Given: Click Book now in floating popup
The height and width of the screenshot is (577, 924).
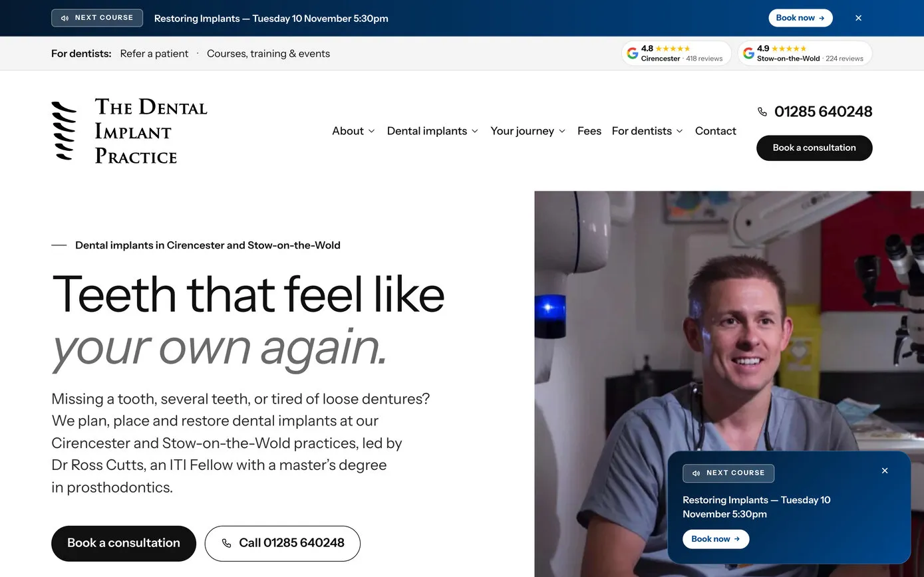Looking at the screenshot, I should pos(716,539).
